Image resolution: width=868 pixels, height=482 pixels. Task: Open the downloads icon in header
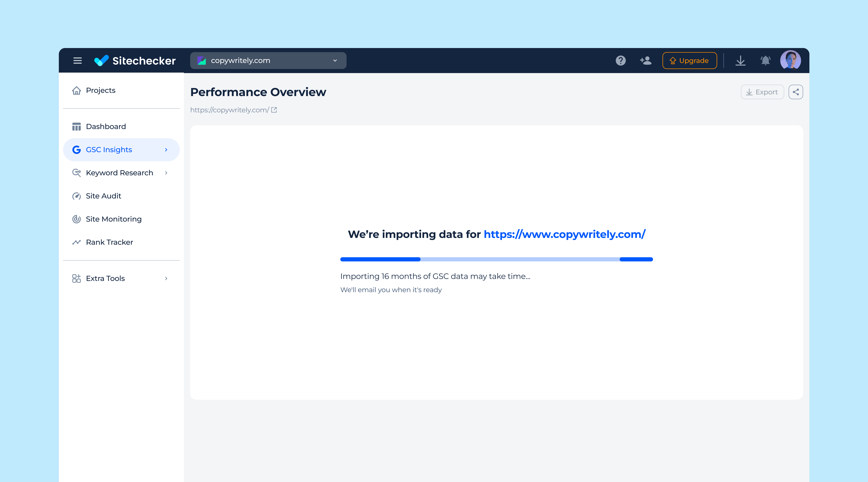click(x=740, y=61)
